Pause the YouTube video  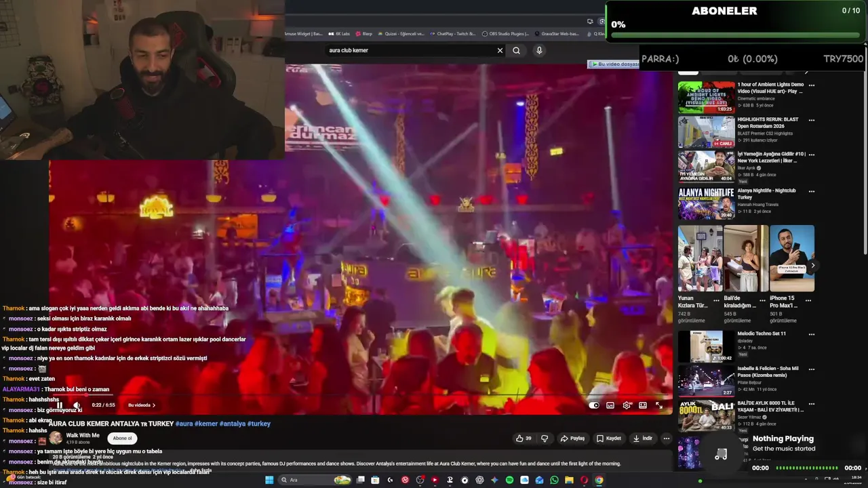59,405
